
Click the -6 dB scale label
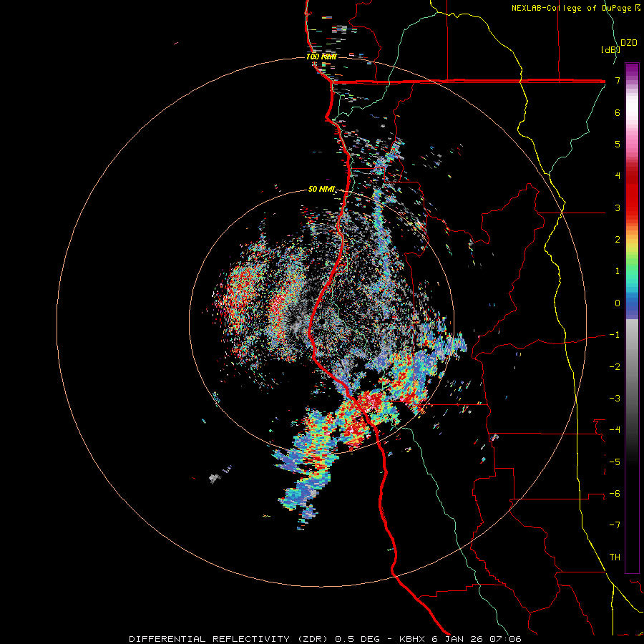click(x=615, y=493)
